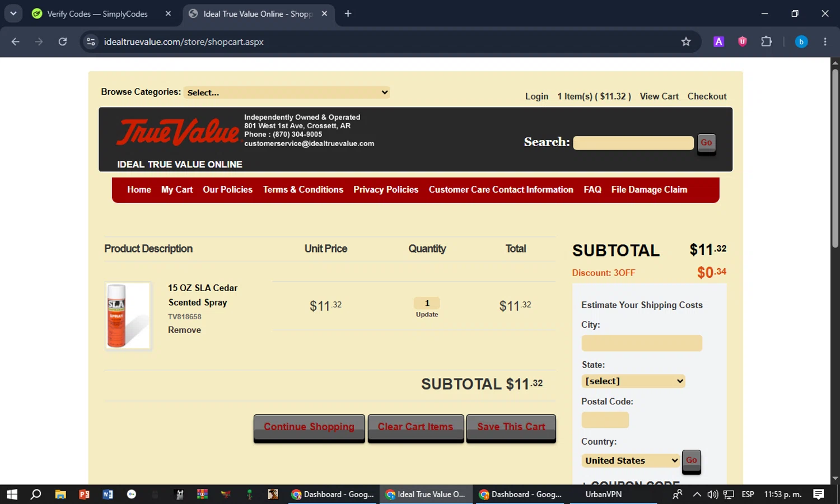Open the State dropdown

click(633, 381)
